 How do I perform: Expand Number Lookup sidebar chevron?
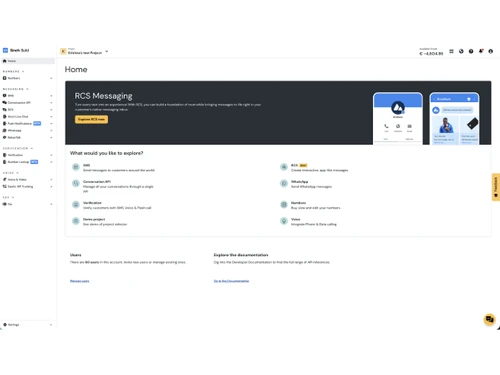(x=51, y=162)
